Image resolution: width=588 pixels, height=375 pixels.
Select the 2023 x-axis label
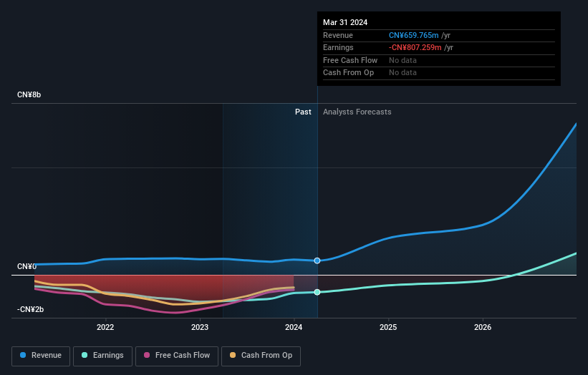click(200, 327)
